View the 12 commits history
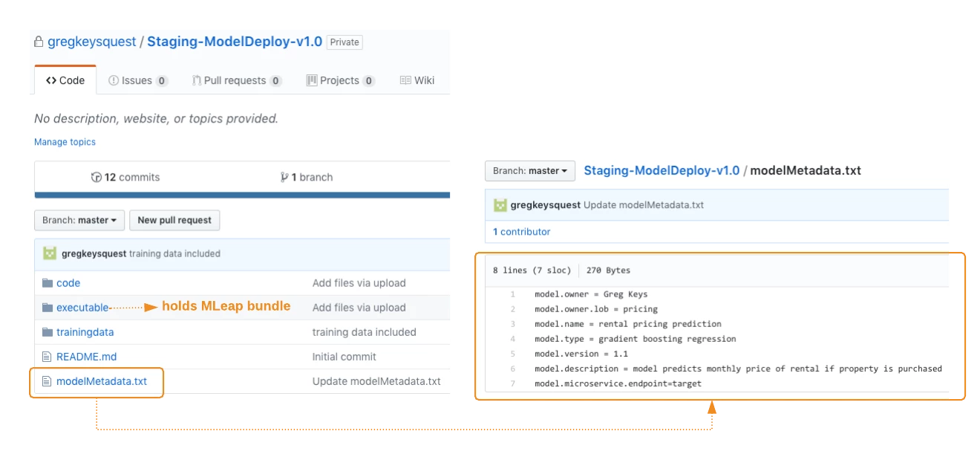Image resolution: width=980 pixels, height=460 pixels. 125,177
